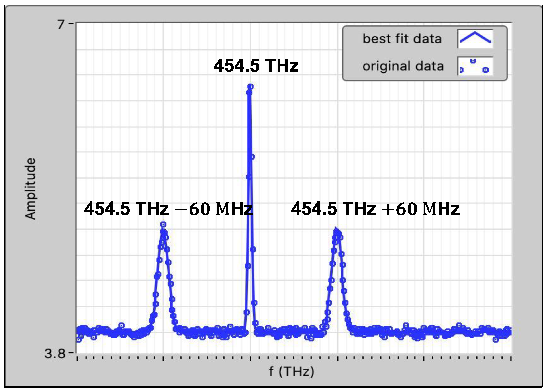
Task: Click the '454.5 THz +60 MHz' annotation
Action: pyautogui.click(x=375, y=209)
